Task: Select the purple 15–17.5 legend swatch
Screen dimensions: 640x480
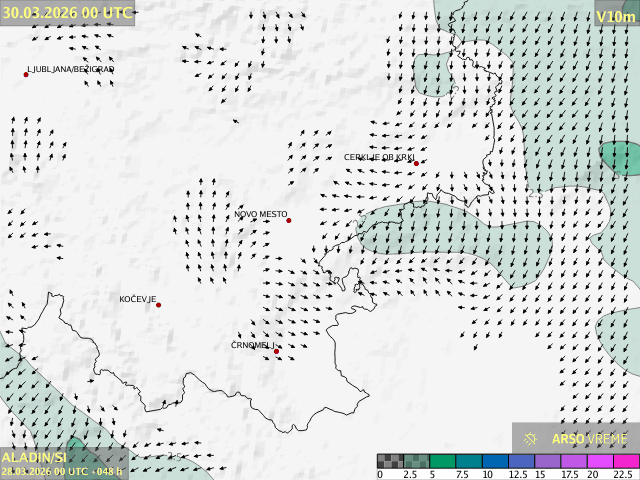Action: coord(548,461)
